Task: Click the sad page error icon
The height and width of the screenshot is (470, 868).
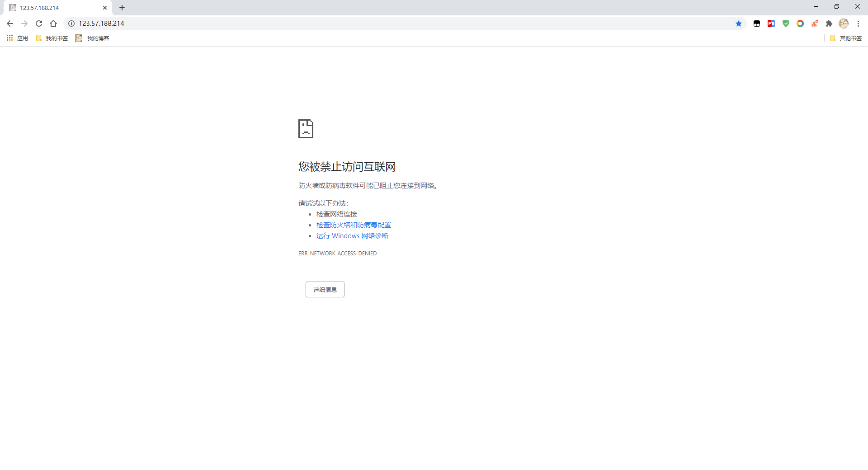Action: point(306,129)
